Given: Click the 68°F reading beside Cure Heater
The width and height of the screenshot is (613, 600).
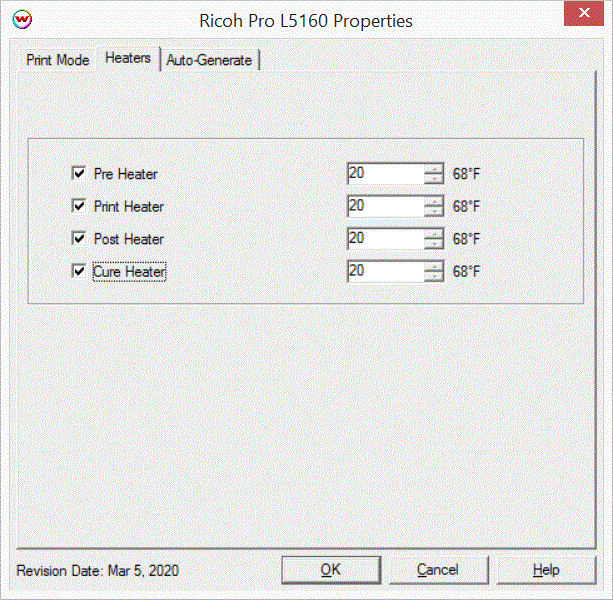Looking at the screenshot, I should (466, 271).
